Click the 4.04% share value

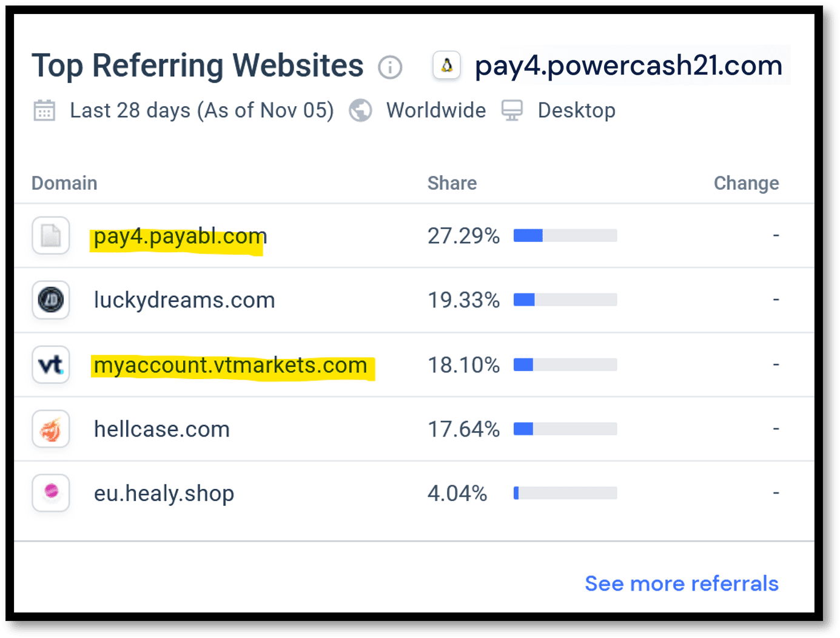click(457, 494)
